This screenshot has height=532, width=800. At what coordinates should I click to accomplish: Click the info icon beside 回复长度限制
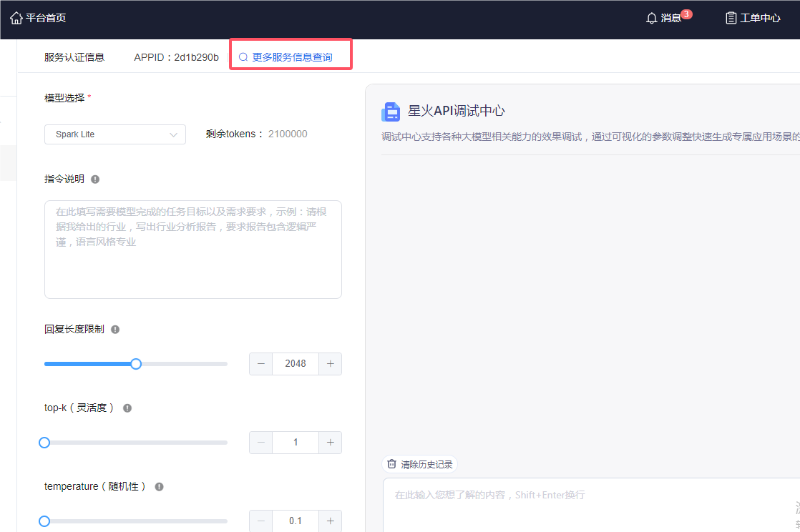tap(115, 330)
